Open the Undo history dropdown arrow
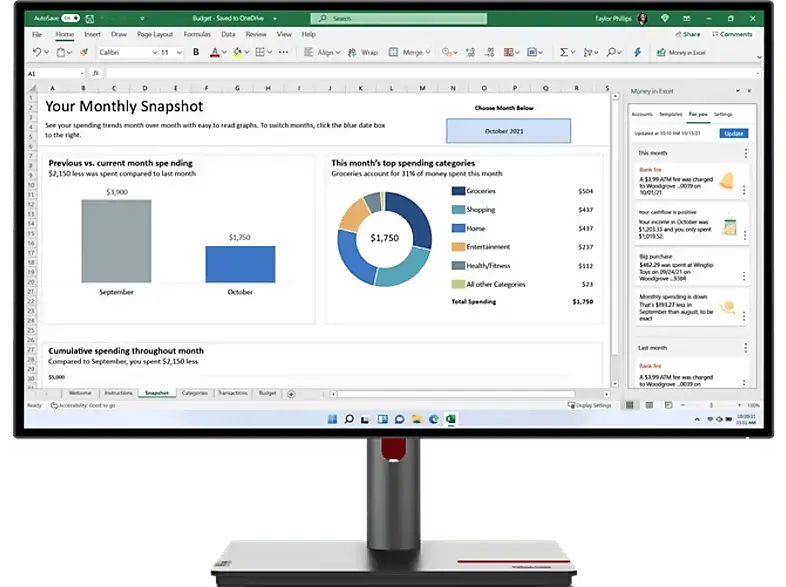This screenshot has height=587, width=786. pyautogui.click(x=46, y=52)
